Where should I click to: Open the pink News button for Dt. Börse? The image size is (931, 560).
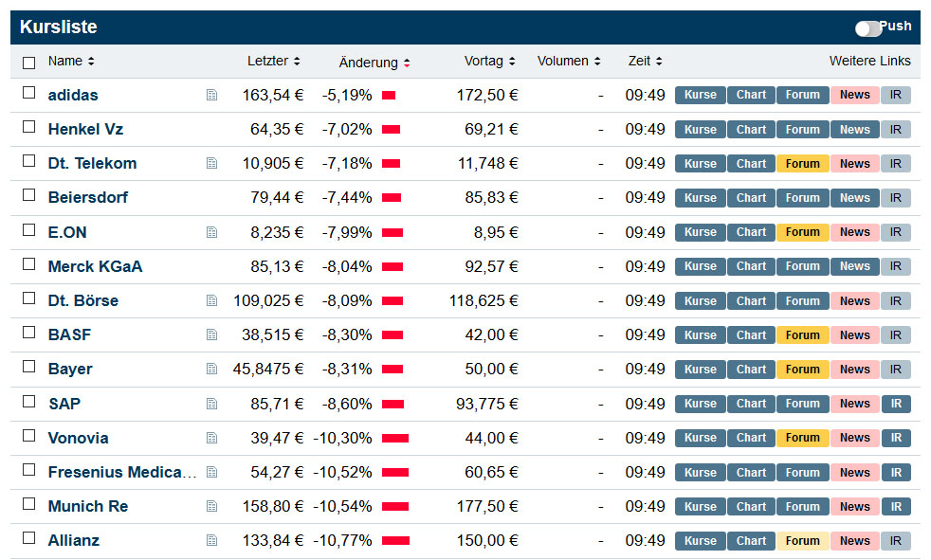pos(855,300)
